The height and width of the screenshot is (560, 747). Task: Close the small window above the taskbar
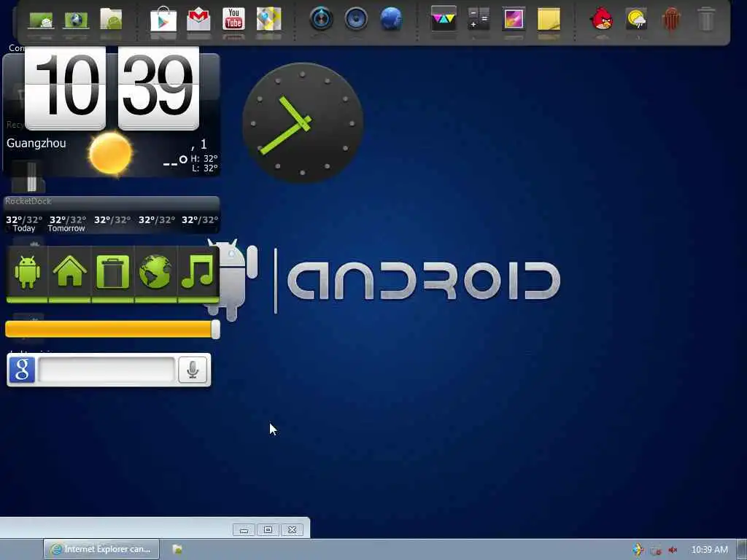292,530
